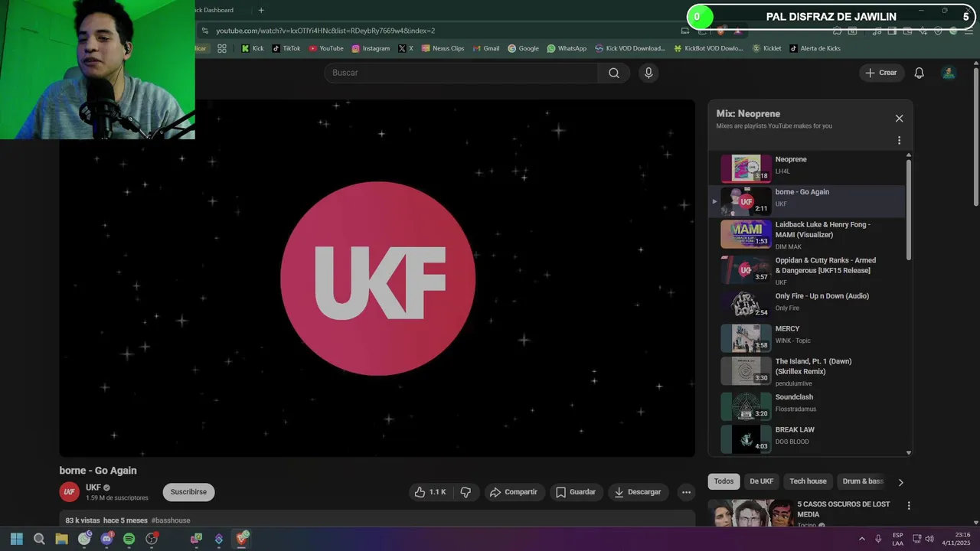The width and height of the screenshot is (980, 551).
Task: Open options for 5 CASOS OSCUROS video
Action: tap(909, 506)
